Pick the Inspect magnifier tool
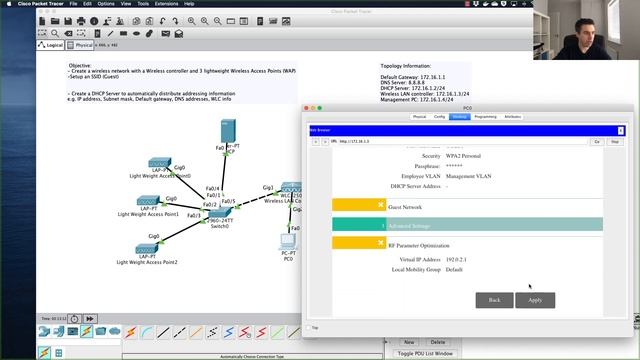640x360 pixels. [x=55, y=33]
